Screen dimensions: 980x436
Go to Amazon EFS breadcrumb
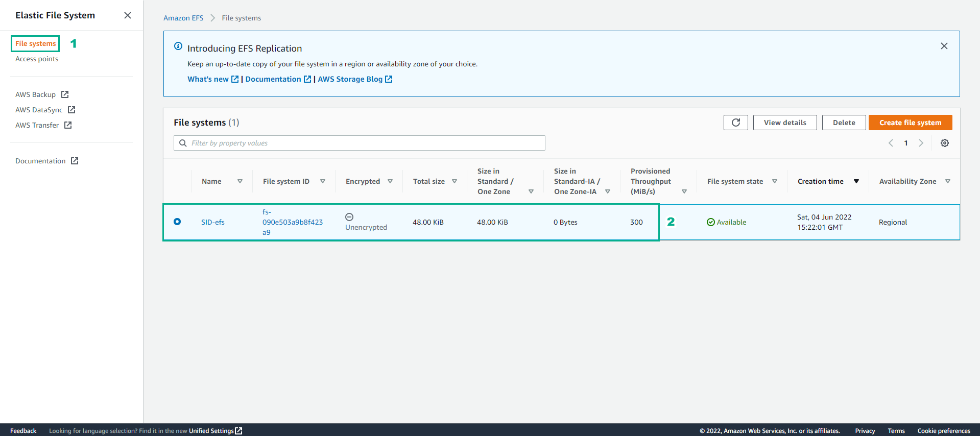(183, 18)
